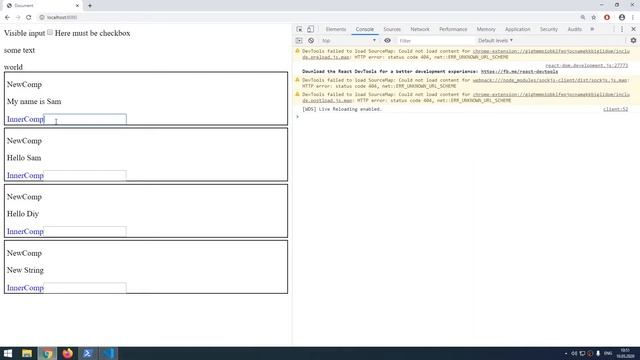This screenshot has width=640, height=360.
Task: Click the taskbar clock and date
Action: [625, 353]
